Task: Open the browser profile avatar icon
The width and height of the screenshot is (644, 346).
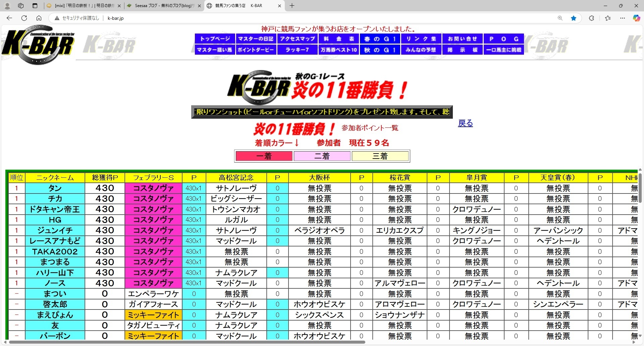Action: (x=7, y=6)
